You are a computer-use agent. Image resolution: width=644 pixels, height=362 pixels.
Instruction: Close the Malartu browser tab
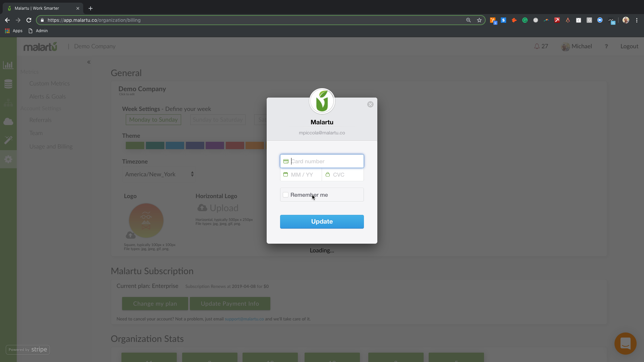(x=78, y=8)
